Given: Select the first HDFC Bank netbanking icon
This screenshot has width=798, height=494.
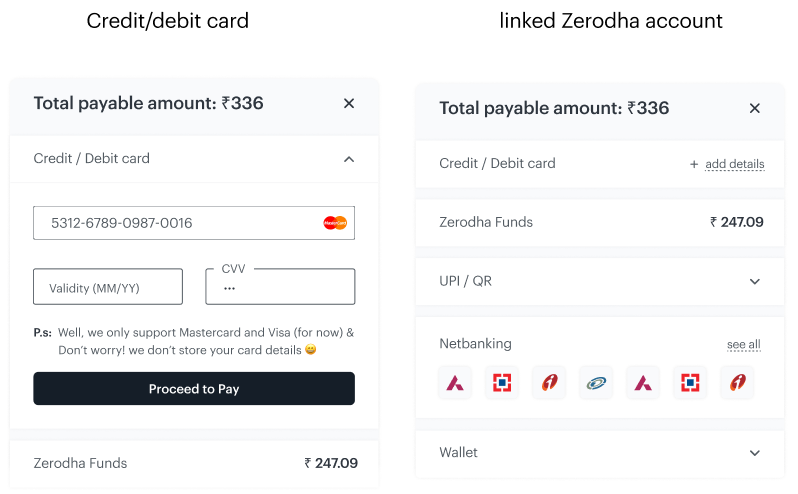Looking at the screenshot, I should [x=502, y=383].
